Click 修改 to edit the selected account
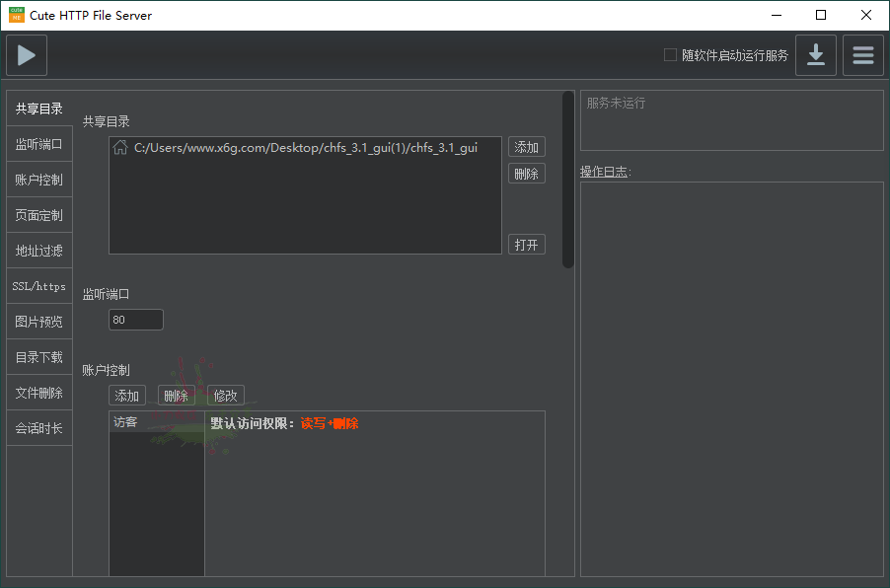The height and width of the screenshot is (588, 890). (225, 395)
